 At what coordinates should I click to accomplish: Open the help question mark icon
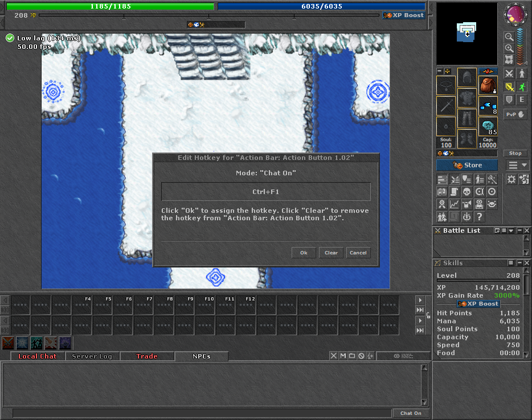(x=479, y=217)
